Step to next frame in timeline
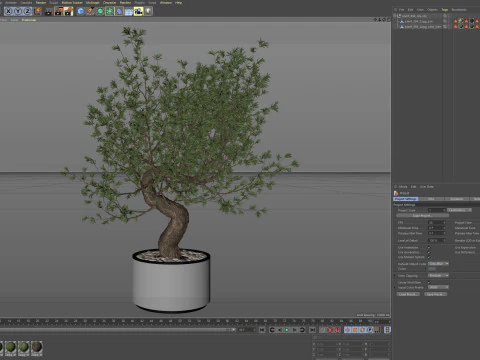480x360 pixels. (294, 330)
